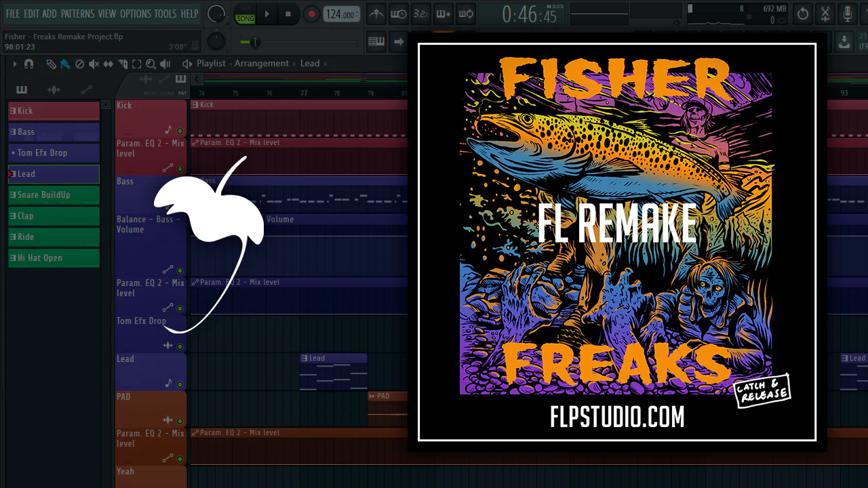Open the FILE menu
The height and width of the screenshot is (488, 868).
pos(13,14)
